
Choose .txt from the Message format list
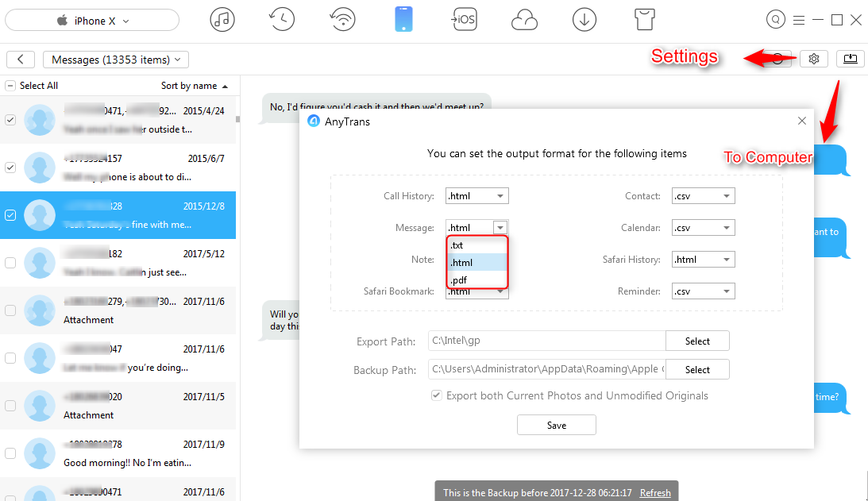[477, 245]
